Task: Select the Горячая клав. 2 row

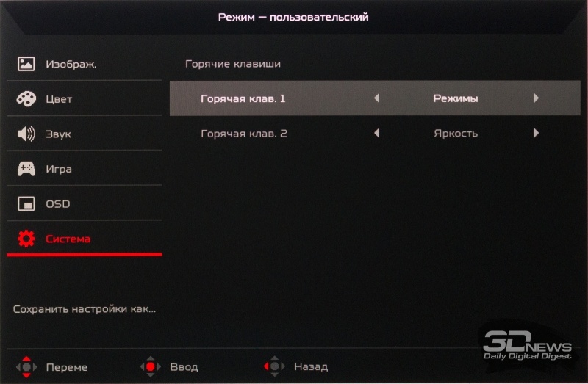Action: pos(375,134)
